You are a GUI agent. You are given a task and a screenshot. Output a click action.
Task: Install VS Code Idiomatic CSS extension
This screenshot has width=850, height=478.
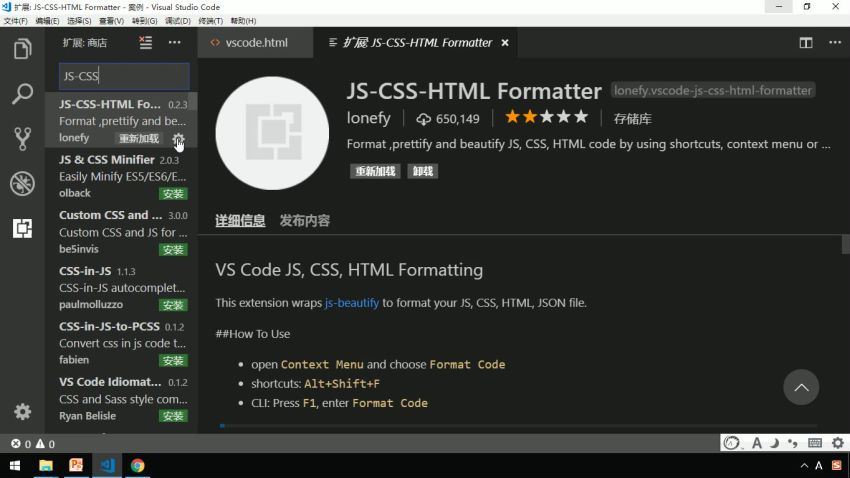point(173,416)
